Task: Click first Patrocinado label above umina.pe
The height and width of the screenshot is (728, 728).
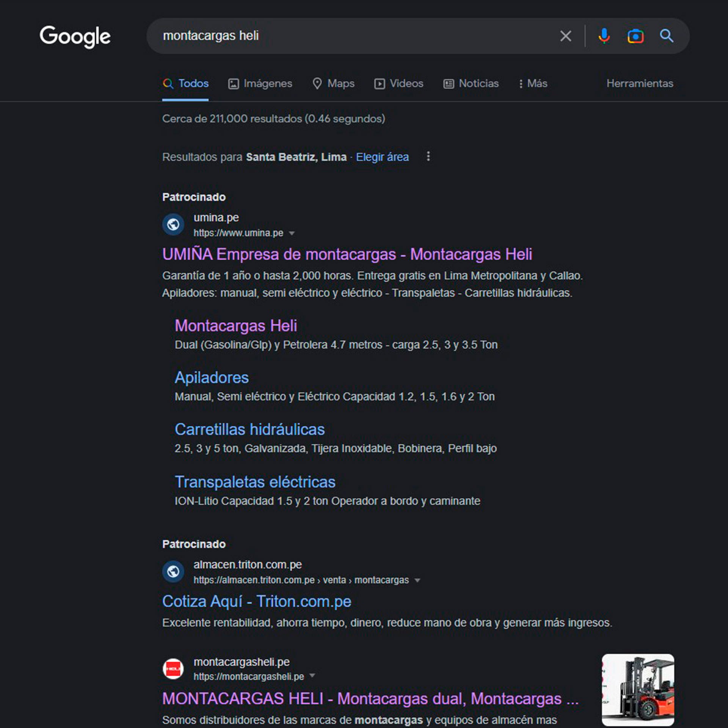Action: (x=194, y=197)
